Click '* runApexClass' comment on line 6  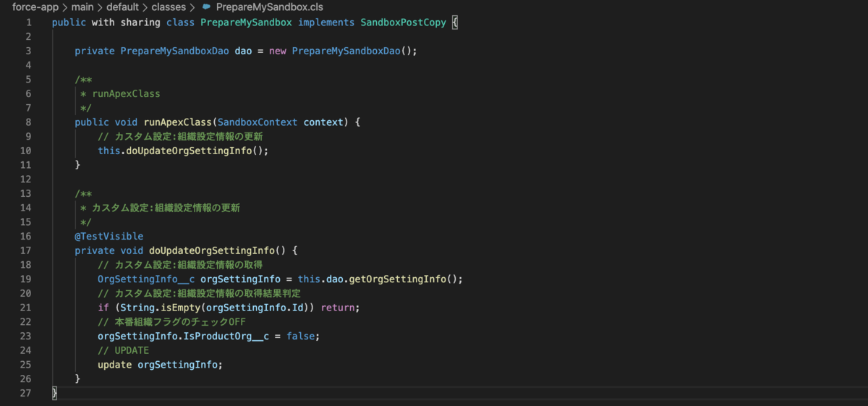pyautogui.click(x=120, y=93)
